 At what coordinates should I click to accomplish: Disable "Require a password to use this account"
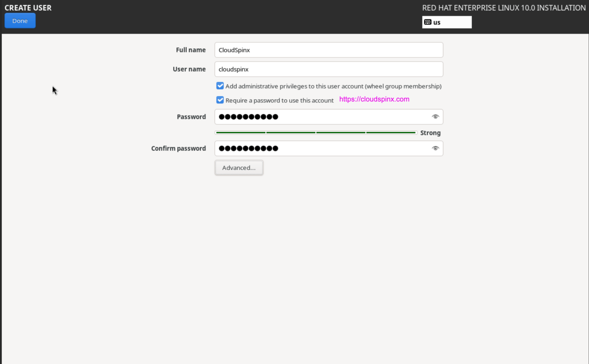[x=220, y=100]
